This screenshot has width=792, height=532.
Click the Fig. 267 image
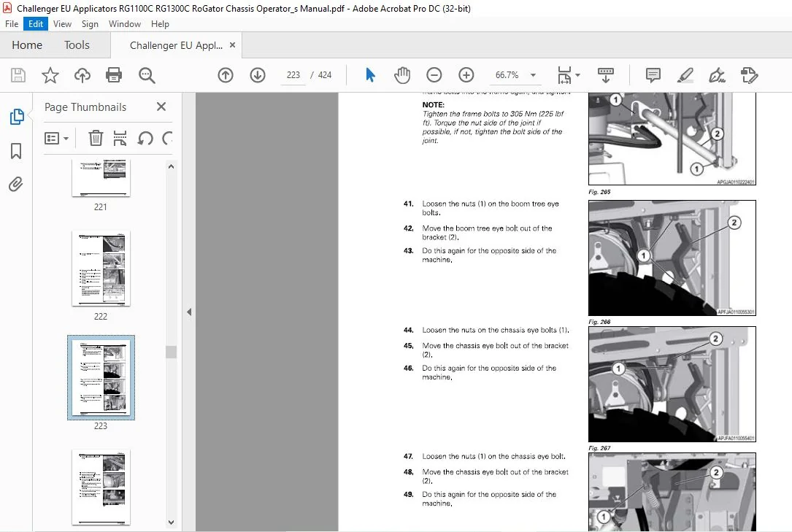672,384
